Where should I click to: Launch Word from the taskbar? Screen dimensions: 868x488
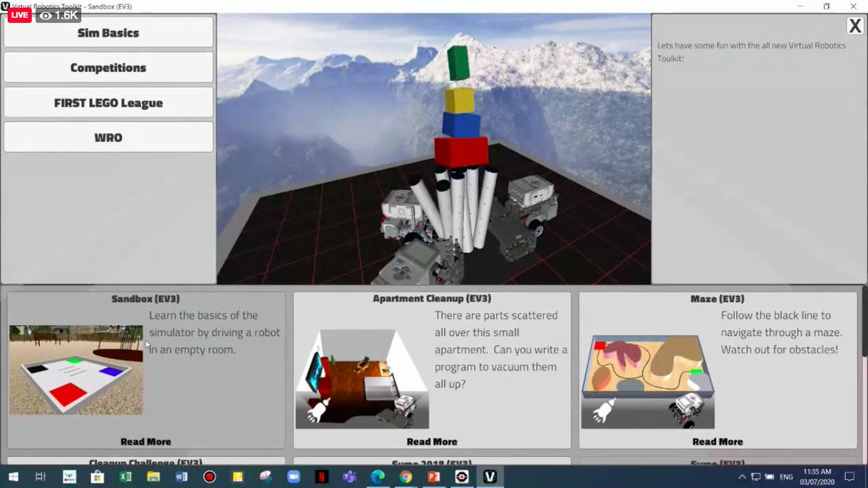[x=182, y=477]
